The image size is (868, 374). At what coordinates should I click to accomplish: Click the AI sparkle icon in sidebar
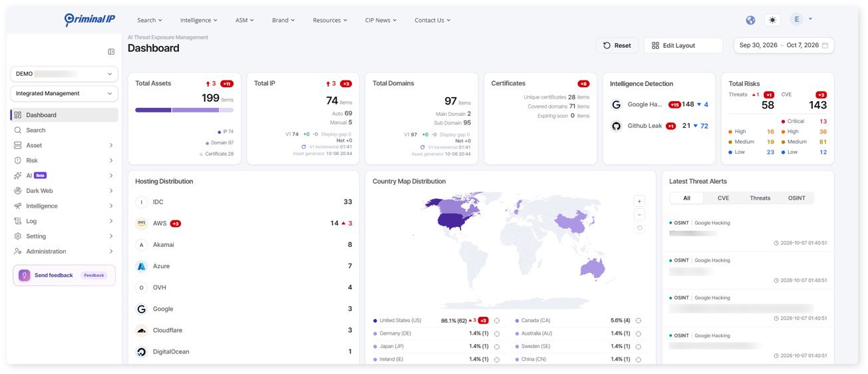click(18, 176)
